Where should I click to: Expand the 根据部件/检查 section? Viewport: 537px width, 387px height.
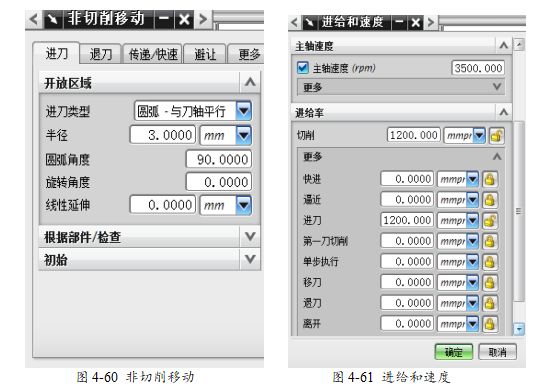tap(250, 236)
